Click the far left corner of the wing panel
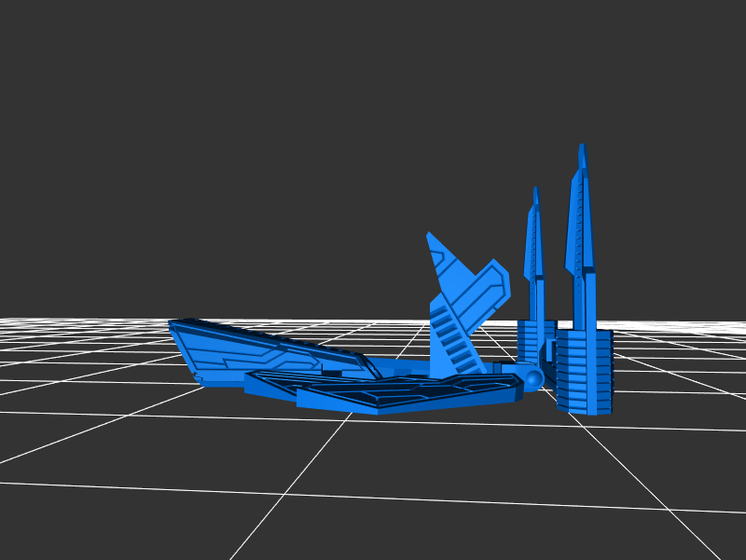The height and width of the screenshot is (560, 746). pos(173,324)
